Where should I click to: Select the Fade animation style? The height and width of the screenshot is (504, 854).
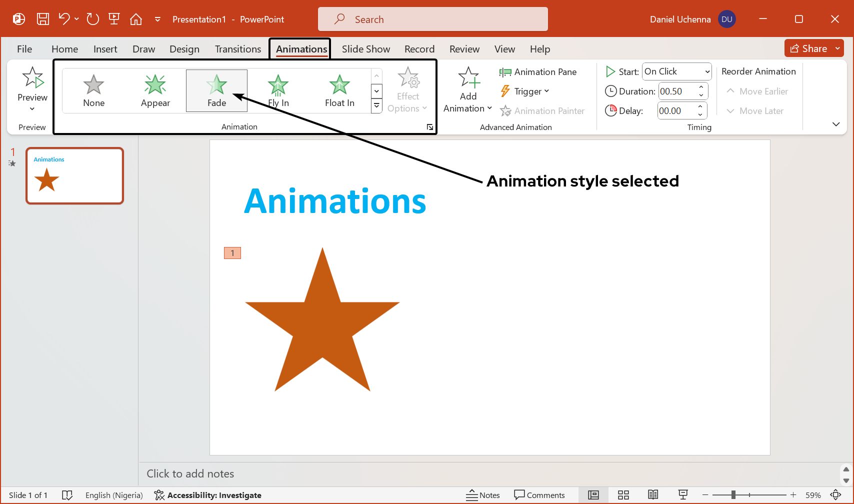coord(216,90)
